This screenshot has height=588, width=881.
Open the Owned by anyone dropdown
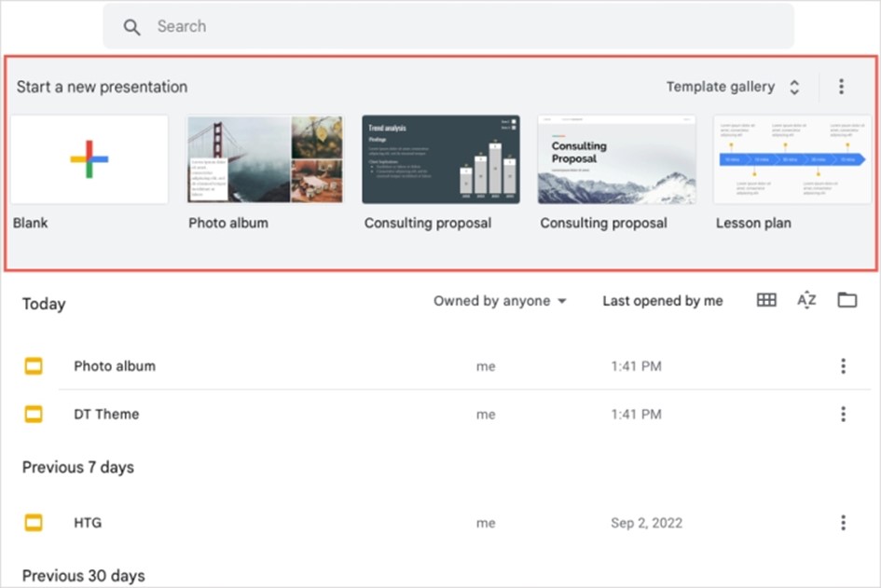pyautogui.click(x=500, y=301)
